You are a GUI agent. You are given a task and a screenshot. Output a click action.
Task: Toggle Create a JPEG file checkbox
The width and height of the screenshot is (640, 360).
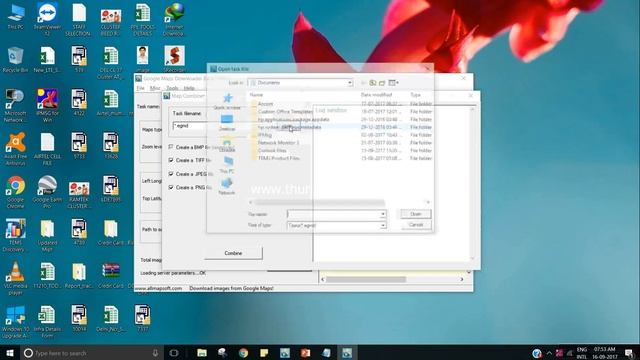171,174
